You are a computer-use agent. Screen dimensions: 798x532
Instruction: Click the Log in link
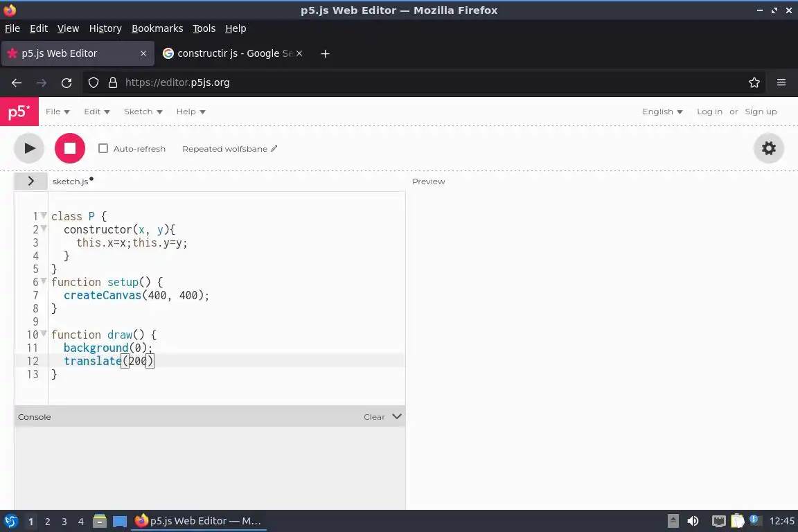[x=709, y=112]
